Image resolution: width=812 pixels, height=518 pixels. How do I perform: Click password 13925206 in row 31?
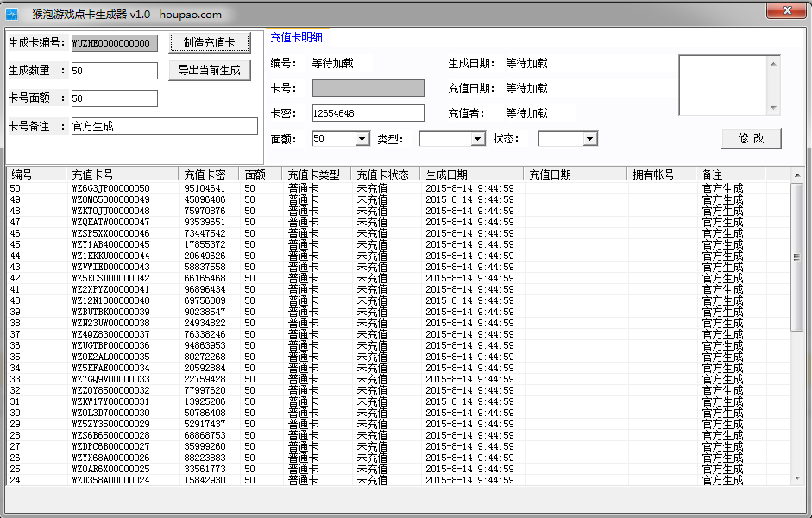tap(205, 401)
